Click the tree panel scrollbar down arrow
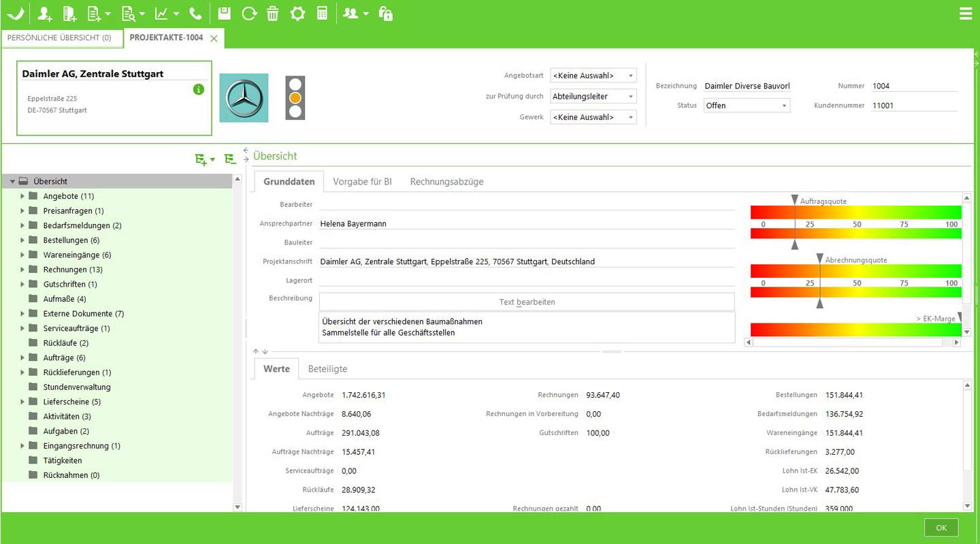This screenshot has width=980, height=544. pos(238,507)
